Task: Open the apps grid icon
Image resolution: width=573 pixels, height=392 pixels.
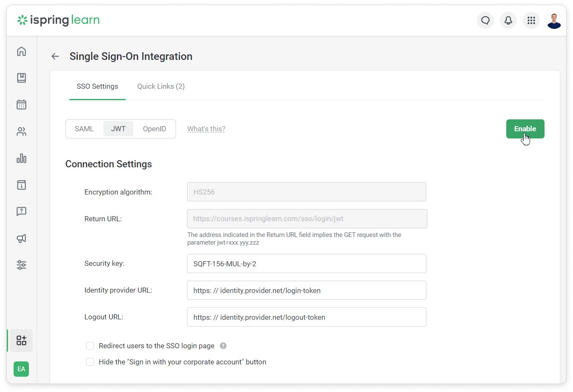Action: [531, 20]
